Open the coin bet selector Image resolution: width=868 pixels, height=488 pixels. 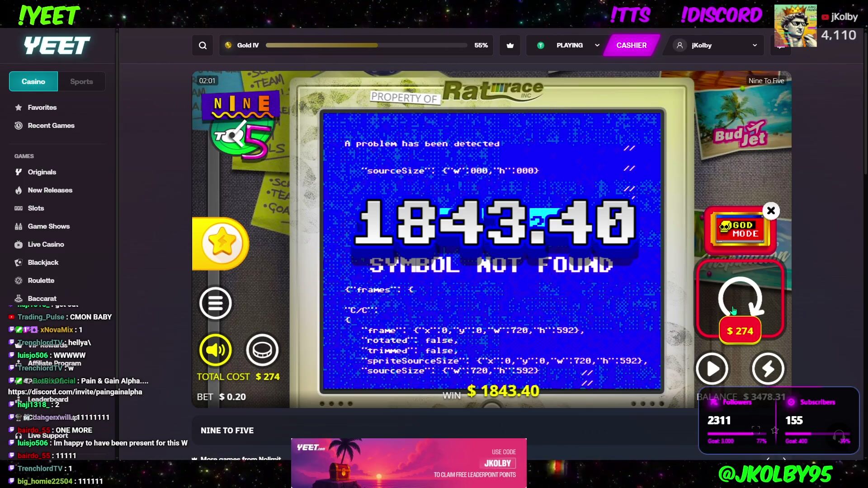point(262,350)
